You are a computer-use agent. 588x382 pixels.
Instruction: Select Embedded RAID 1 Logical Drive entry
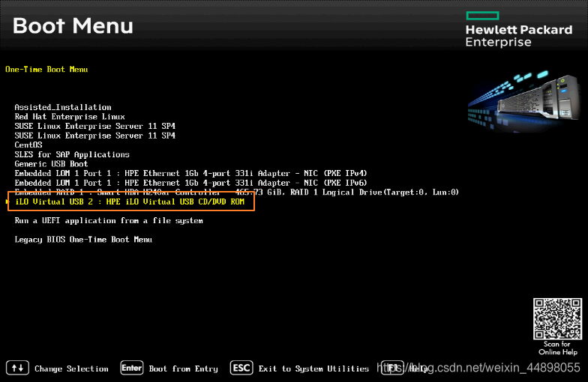(237, 192)
